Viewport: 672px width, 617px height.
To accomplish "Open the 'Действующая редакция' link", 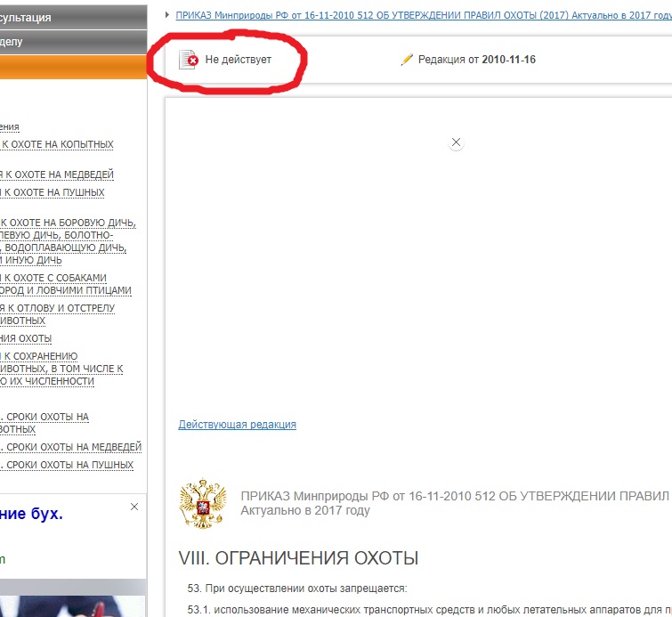I will [x=237, y=425].
